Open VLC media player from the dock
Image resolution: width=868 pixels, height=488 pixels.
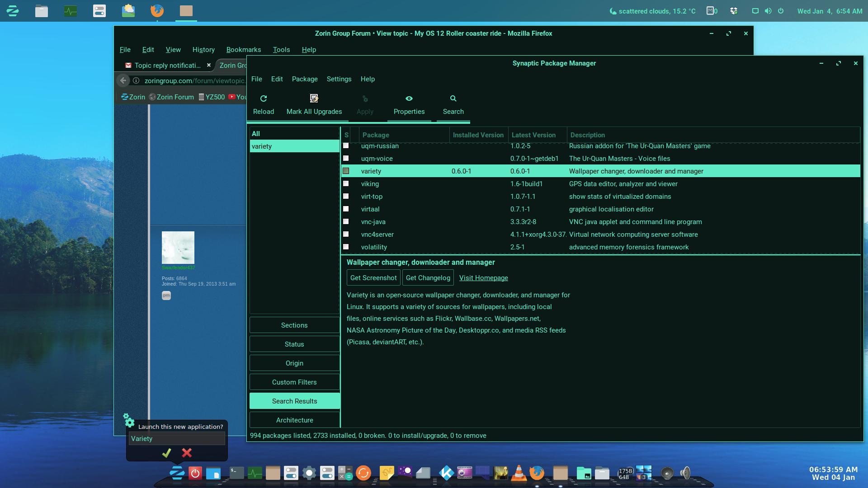[x=519, y=473]
